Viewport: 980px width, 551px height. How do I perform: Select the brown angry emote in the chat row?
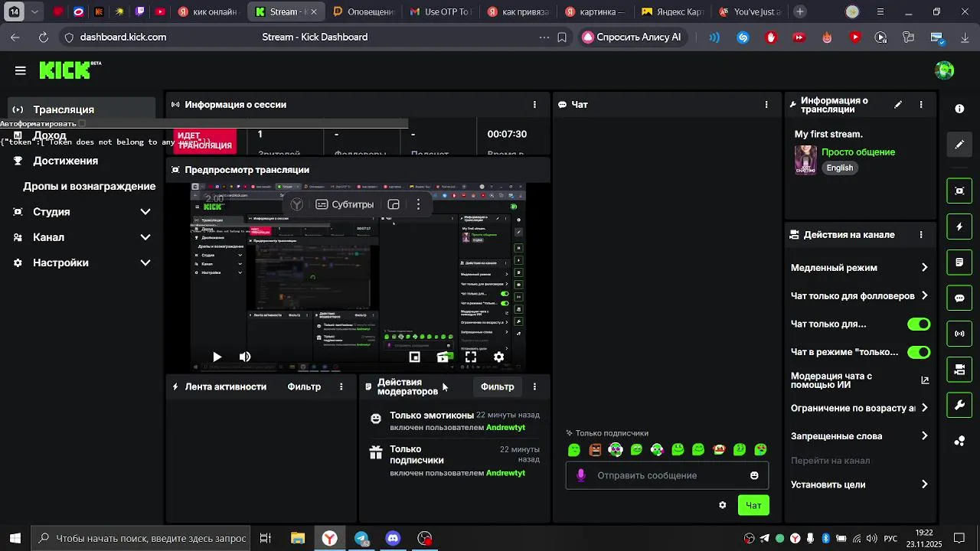click(595, 450)
